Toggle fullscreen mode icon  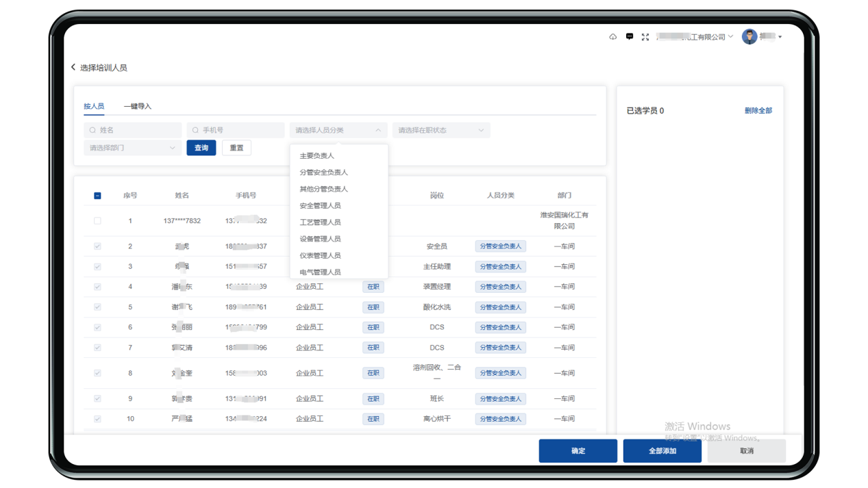(645, 37)
